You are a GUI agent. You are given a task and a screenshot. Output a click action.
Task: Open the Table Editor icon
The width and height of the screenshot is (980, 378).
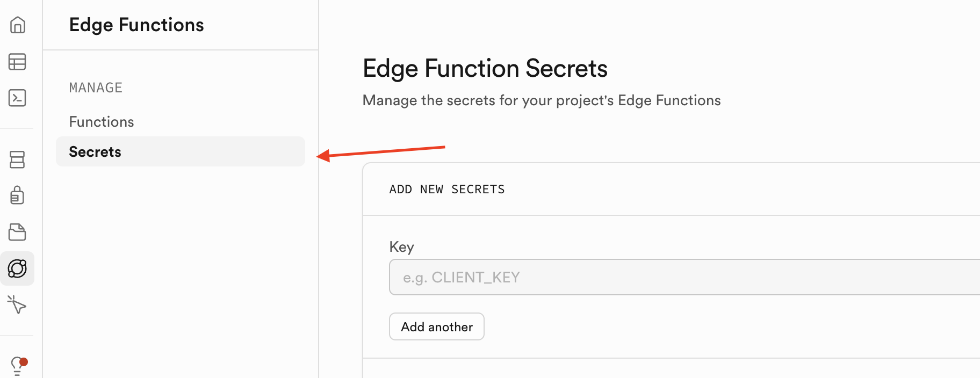click(x=17, y=62)
